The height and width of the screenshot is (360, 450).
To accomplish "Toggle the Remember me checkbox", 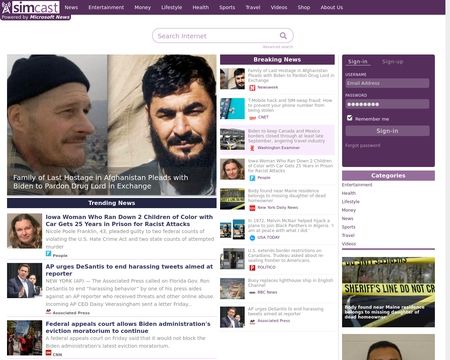I will click(x=349, y=118).
